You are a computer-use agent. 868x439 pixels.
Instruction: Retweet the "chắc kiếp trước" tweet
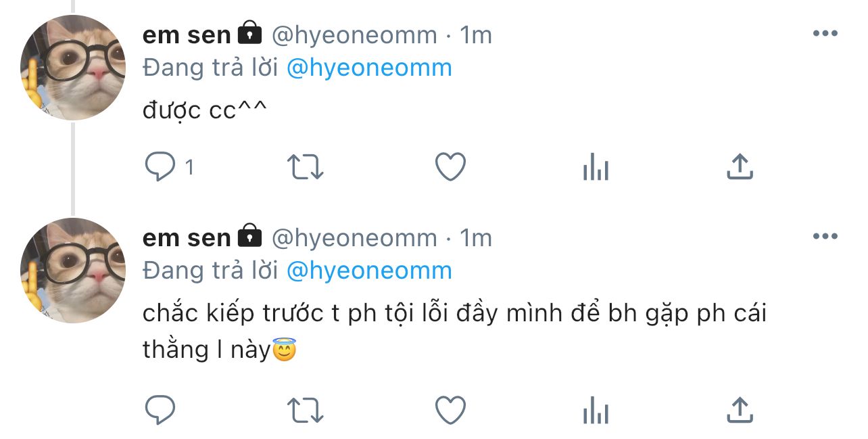coord(306,409)
